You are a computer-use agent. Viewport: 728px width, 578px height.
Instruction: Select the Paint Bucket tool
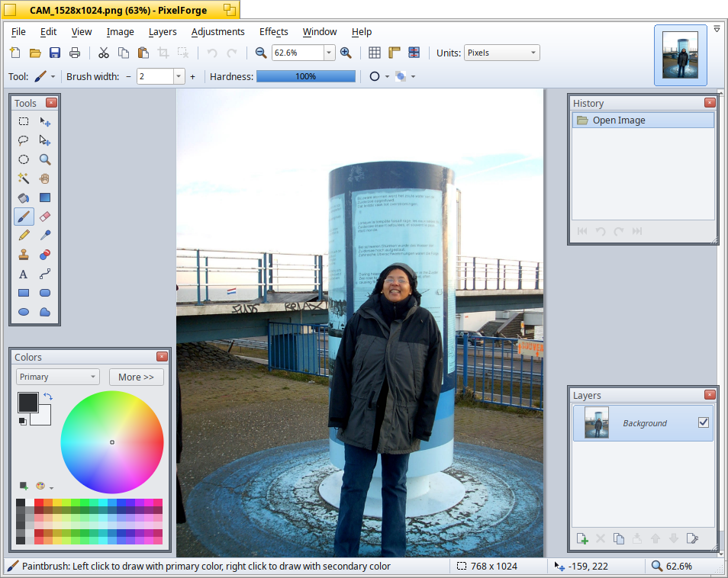point(24,197)
